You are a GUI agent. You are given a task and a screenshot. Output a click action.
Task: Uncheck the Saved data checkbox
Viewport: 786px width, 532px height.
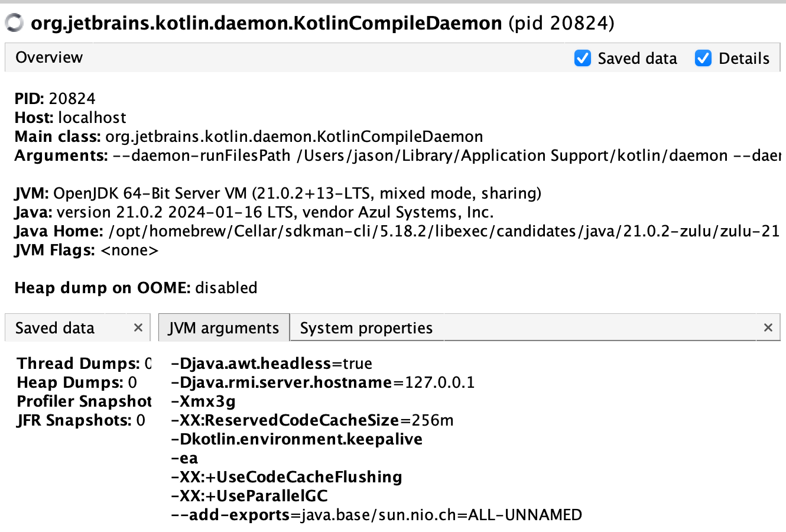pyautogui.click(x=583, y=58)
